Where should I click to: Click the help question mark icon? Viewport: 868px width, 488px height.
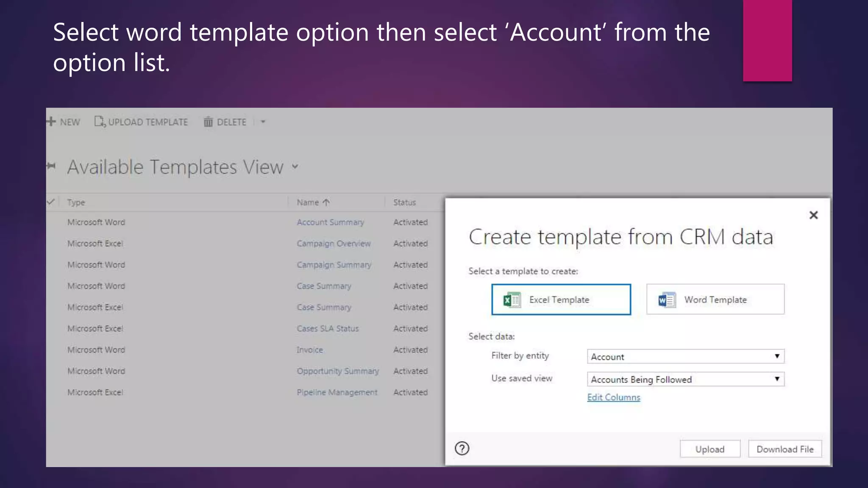click(462, 448)
